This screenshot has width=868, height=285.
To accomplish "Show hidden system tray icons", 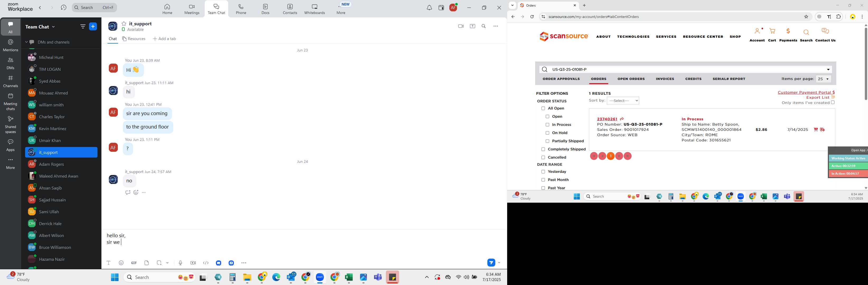I will (x=427, y=277).
